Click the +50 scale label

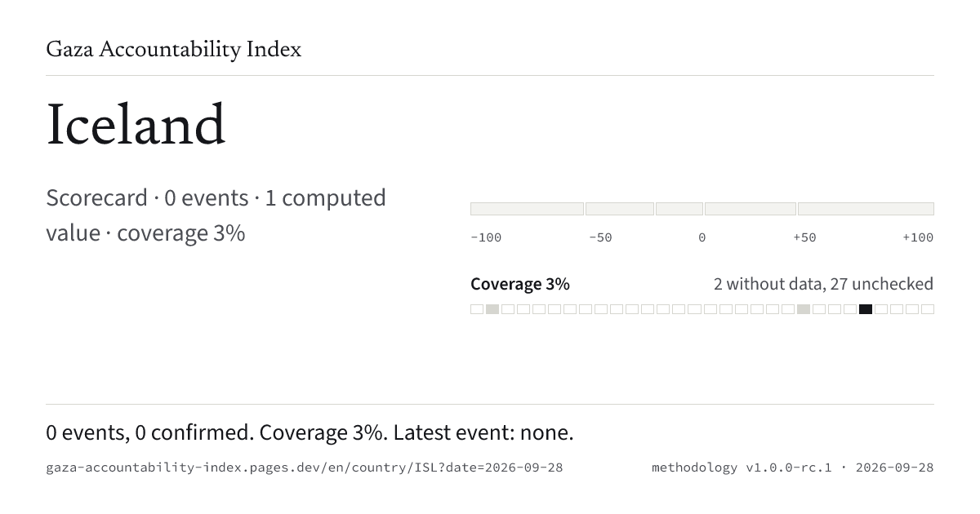804,237
